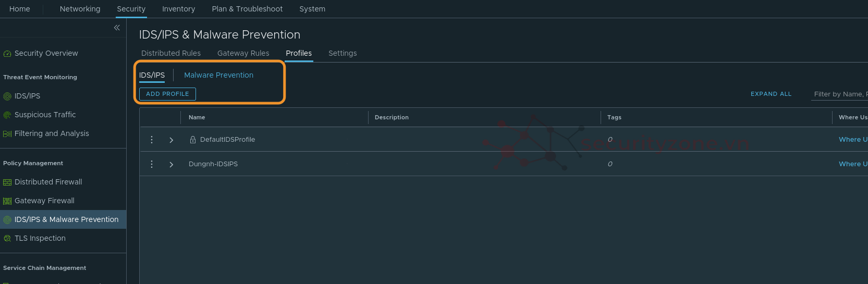Click the Filtering and Analysis icon
The width and height of the screenshot is (868, 284).
click(7, 134)
